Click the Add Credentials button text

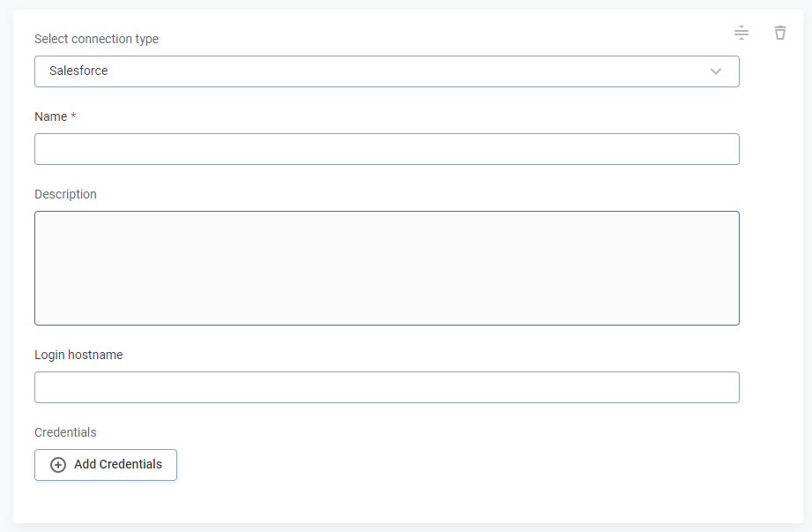118,464
